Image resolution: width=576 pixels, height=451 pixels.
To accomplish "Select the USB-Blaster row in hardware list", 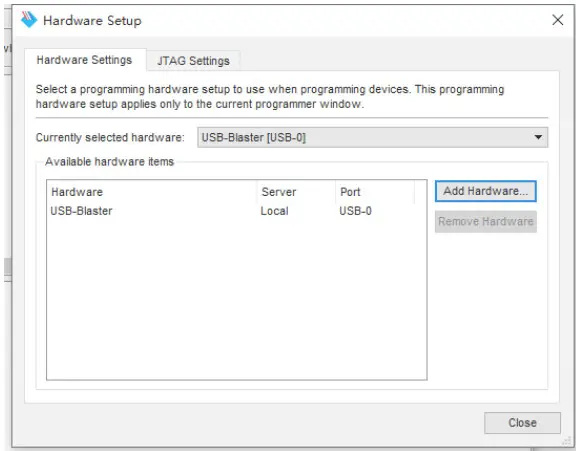I will (x=237, y=211).
